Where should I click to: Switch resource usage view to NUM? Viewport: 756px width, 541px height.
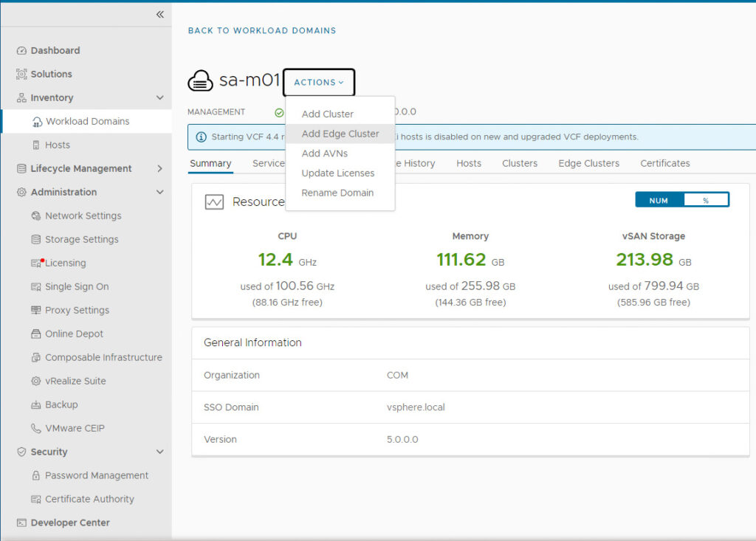click(659, 200)
